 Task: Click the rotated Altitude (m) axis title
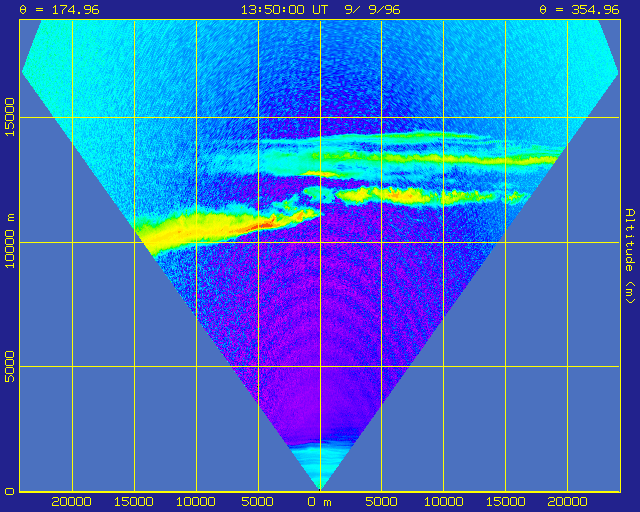pos(630,256)
